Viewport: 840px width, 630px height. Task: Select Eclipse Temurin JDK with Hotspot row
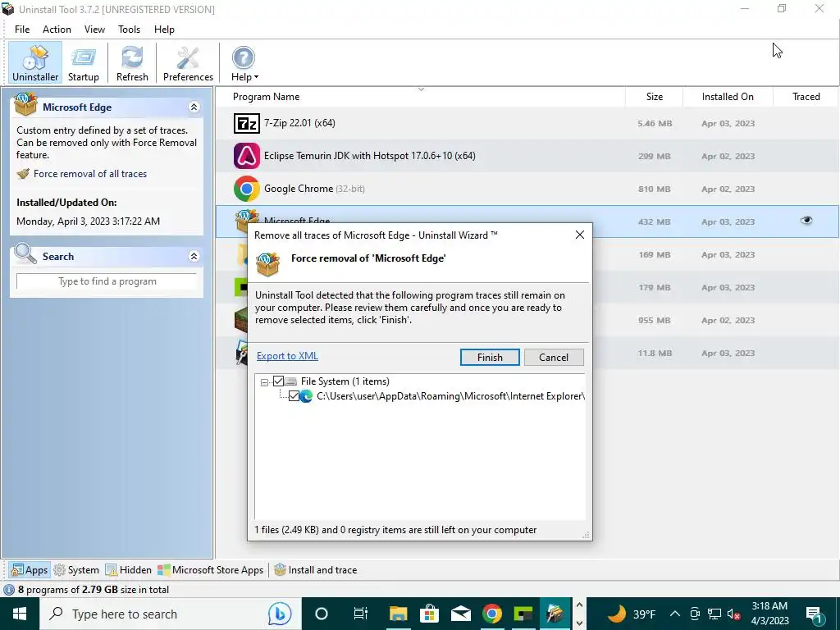click(x=527, y=156)
